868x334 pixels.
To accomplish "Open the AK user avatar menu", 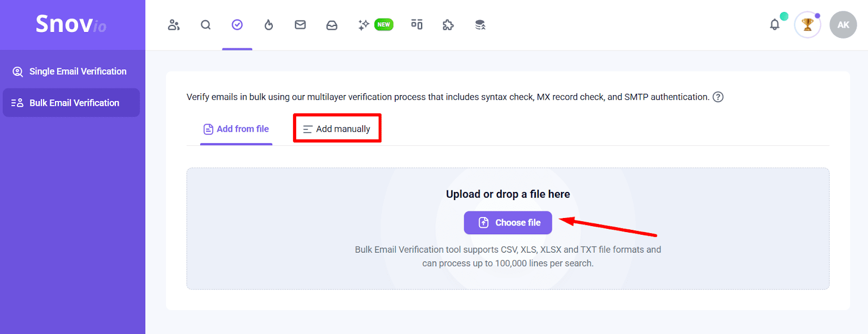I will pyautogui.click(x=843, y=25).
